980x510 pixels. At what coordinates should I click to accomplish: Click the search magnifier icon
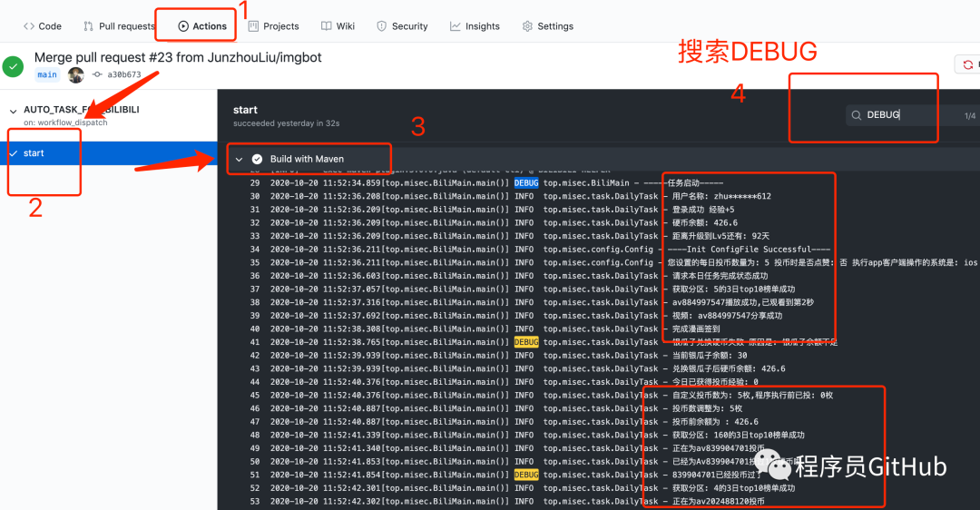[857, 115]
